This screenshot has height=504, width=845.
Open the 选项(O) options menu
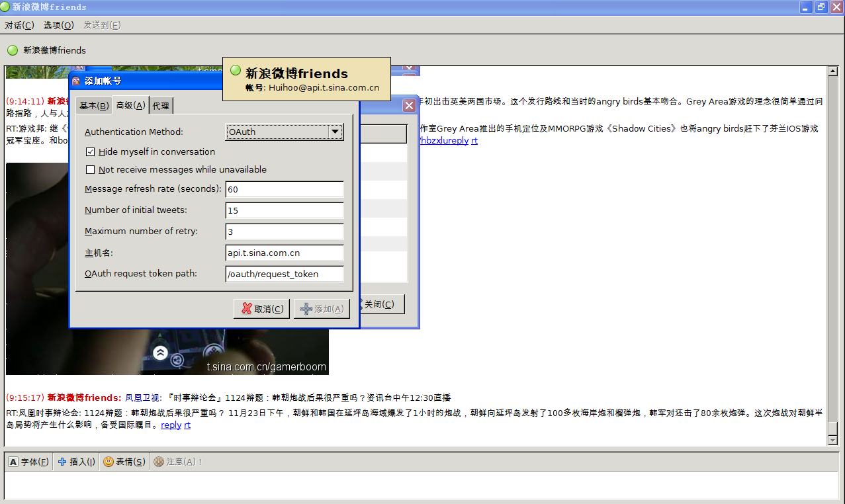(58, 25)
